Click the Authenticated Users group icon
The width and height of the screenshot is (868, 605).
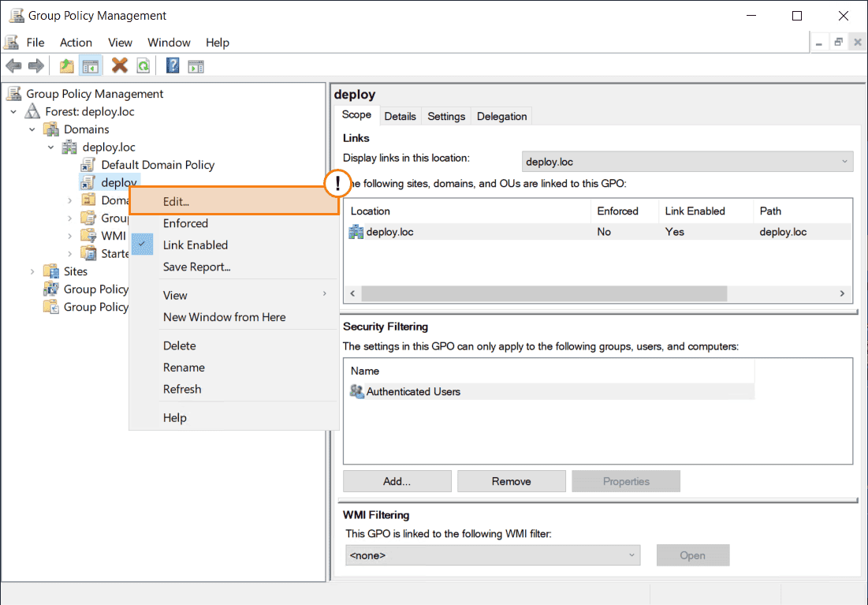[x=357, y=391]
